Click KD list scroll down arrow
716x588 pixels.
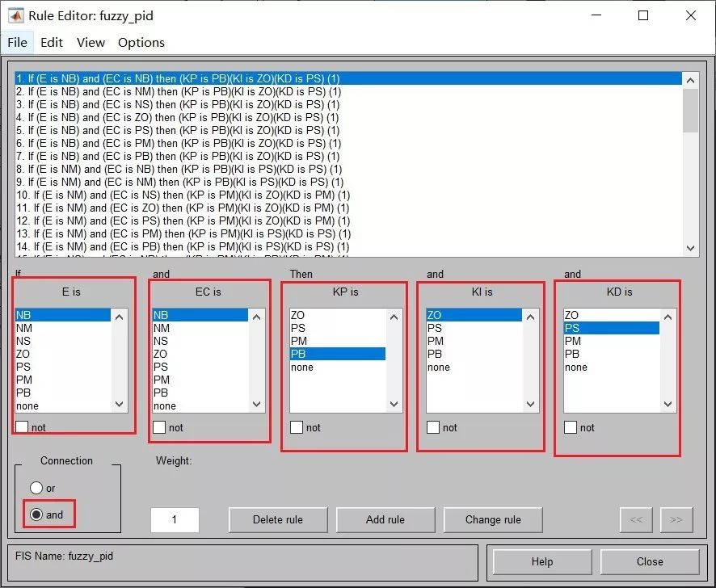(x=668, y=404)
